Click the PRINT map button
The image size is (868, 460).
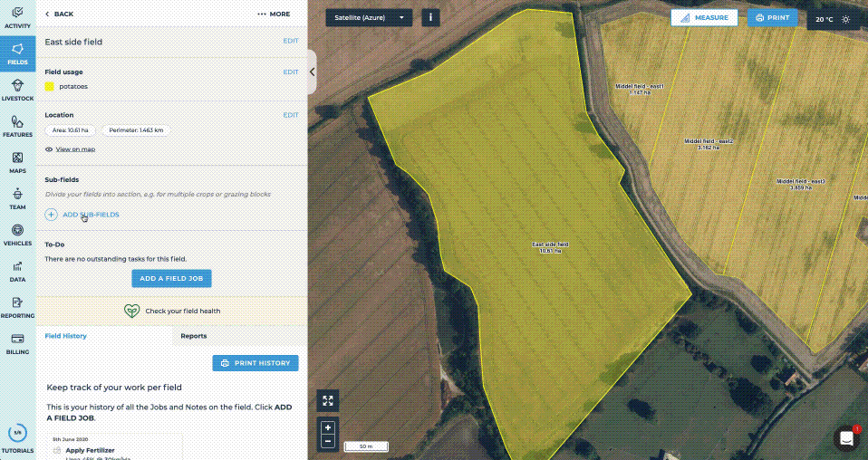[772, 18]
